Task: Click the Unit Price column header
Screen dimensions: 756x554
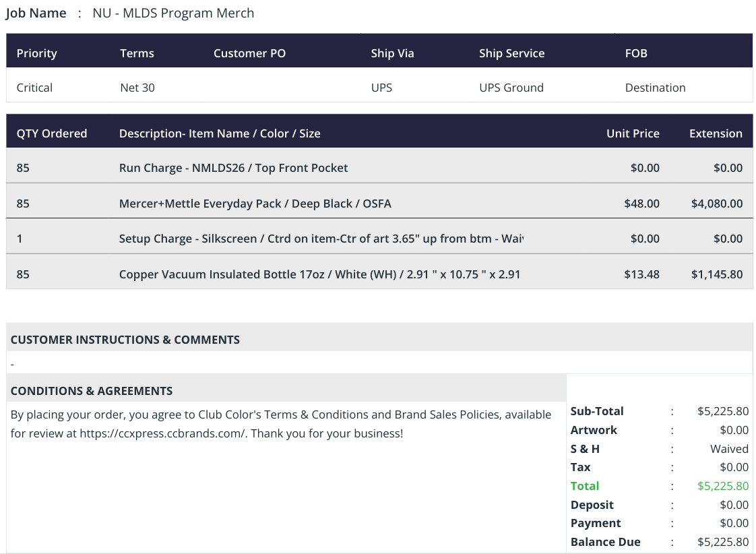Action: (x=633, y=133)
